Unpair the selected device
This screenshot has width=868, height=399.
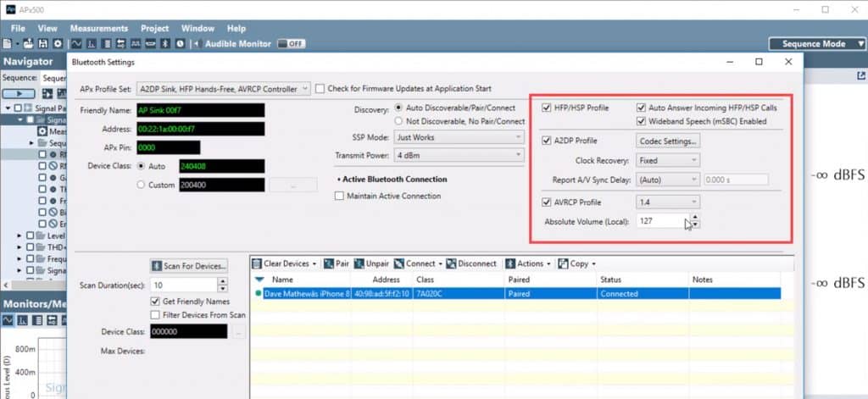pyautogui.click(x=371, y=263)
